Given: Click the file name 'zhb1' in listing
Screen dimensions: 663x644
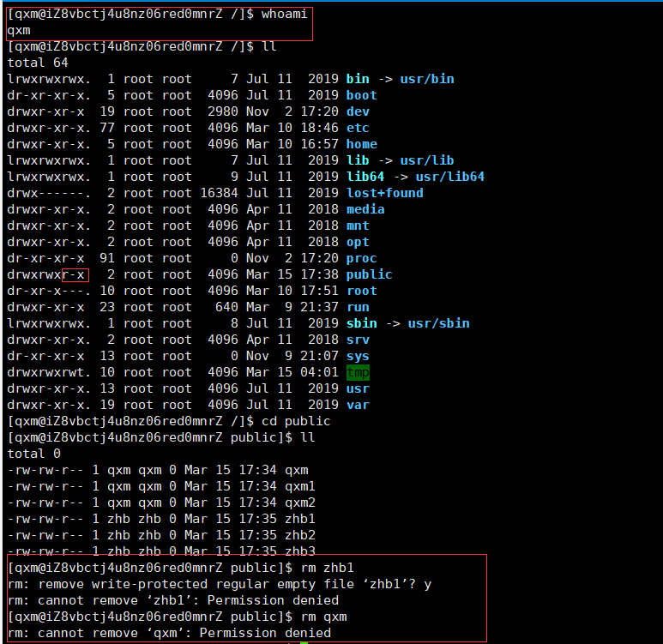Looking at the screenshot, I should (x=300, y=520).
